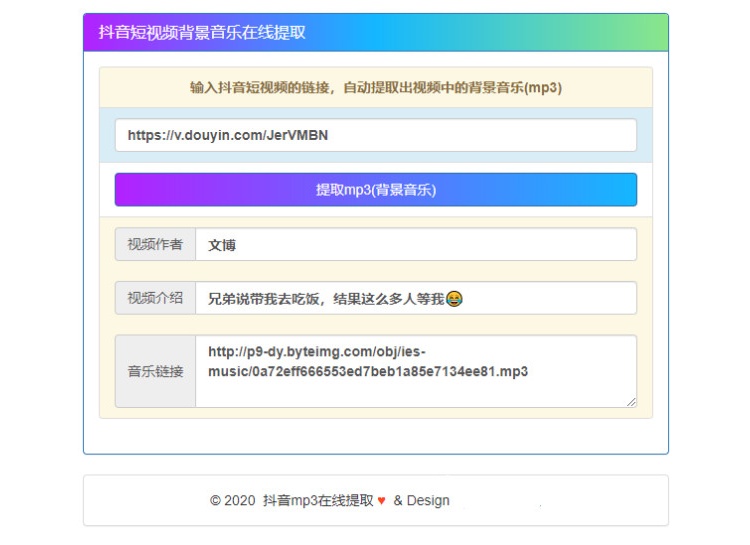This screenshot has width=750, height=545.
Task: Focus the video author field showing 文博
Action: coord(415,244)
